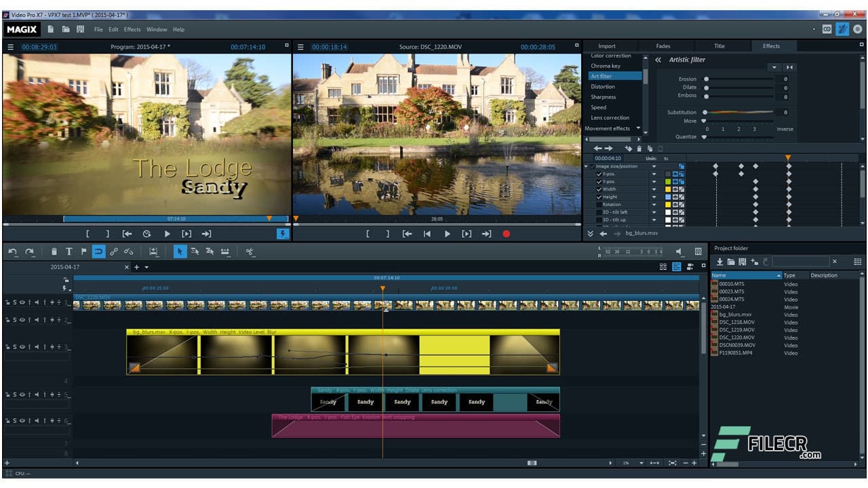The image size is (868, 488).
Task: Click the trash (delete object) icon
Action: [x=54, y=251]
